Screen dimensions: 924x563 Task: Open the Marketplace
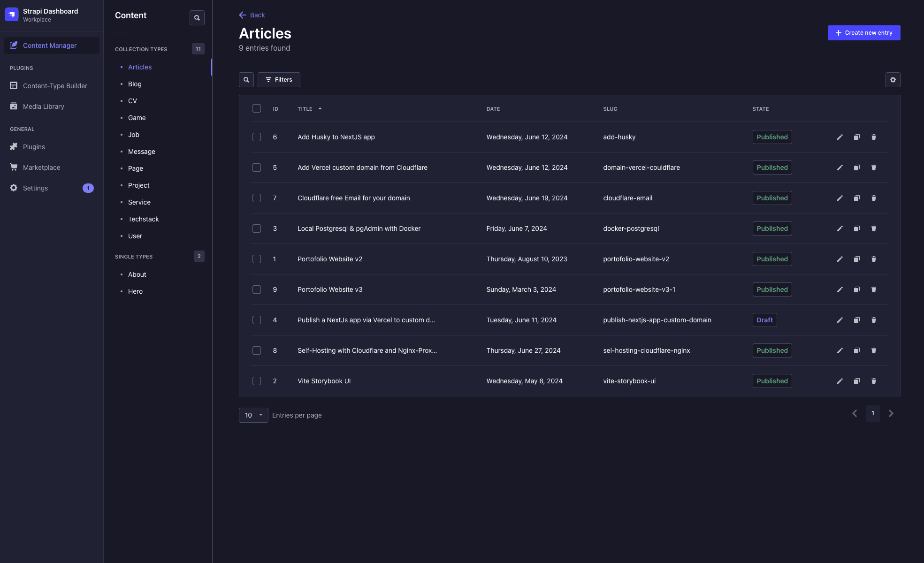coord(41,167)
